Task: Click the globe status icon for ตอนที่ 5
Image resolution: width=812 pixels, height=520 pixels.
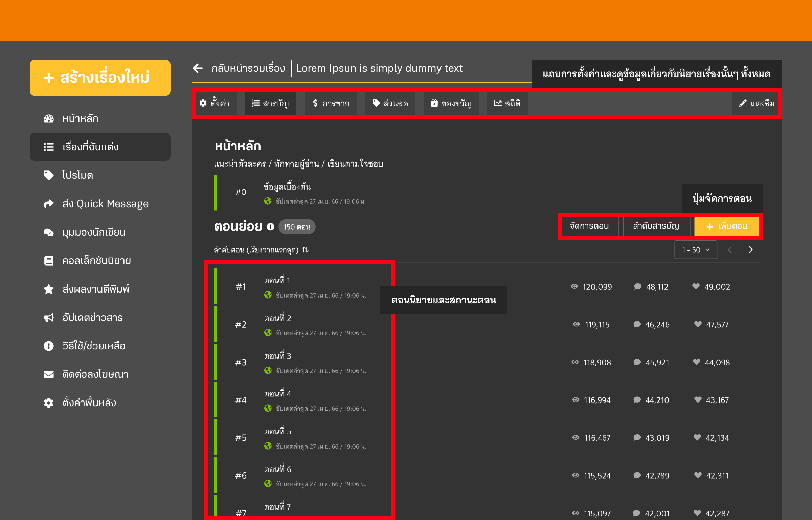Action: 268,446
